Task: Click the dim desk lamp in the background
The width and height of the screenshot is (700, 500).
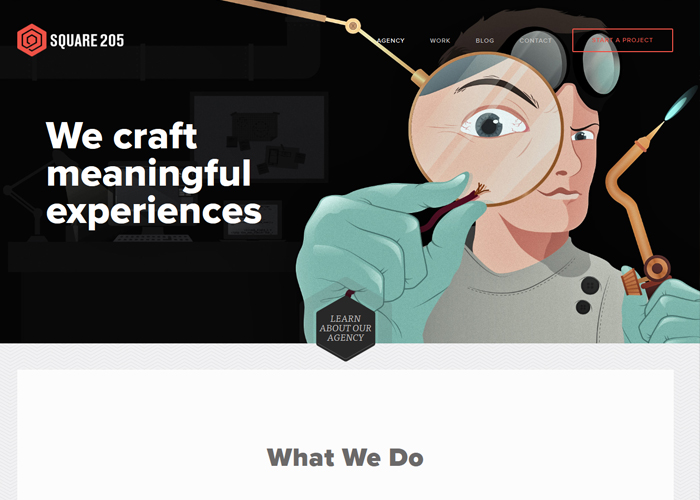Action: click(33, 196)
